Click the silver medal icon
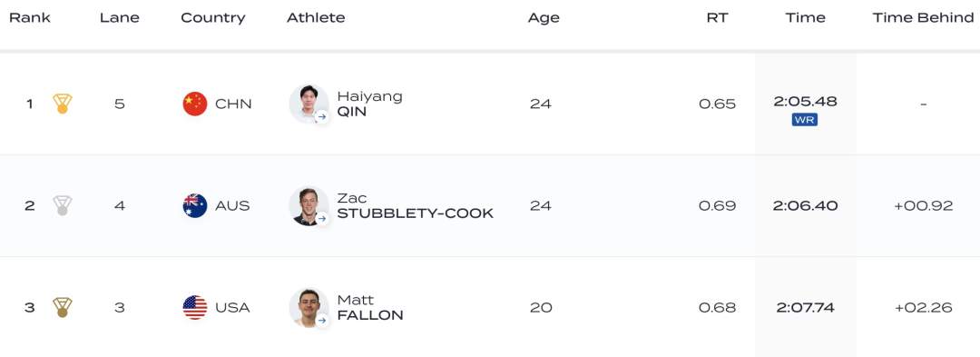This screenshot has height=357, width=980. tap(63, 205)
